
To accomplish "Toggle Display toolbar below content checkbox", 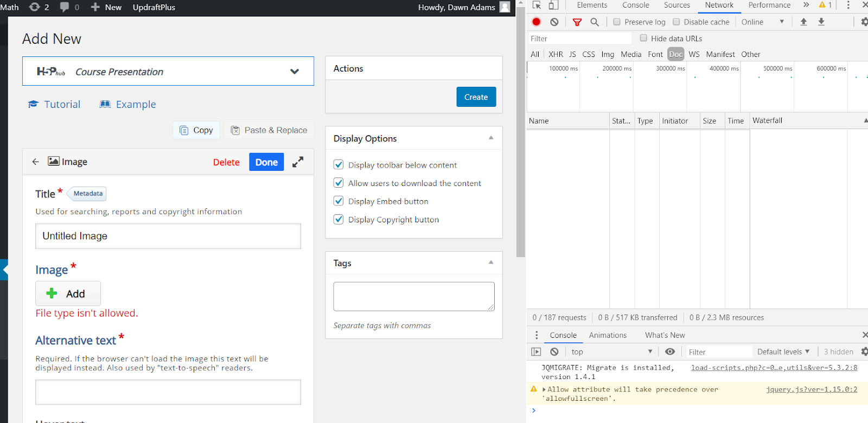I will (339, 164).
